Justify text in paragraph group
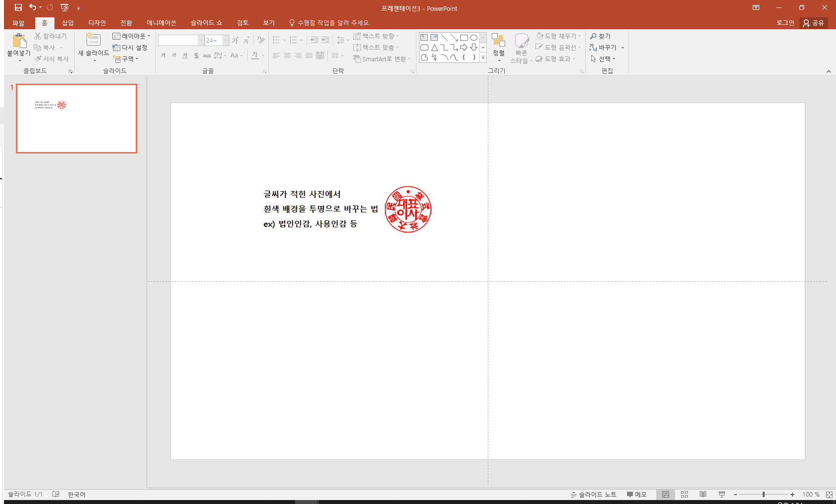 (309, 55)
